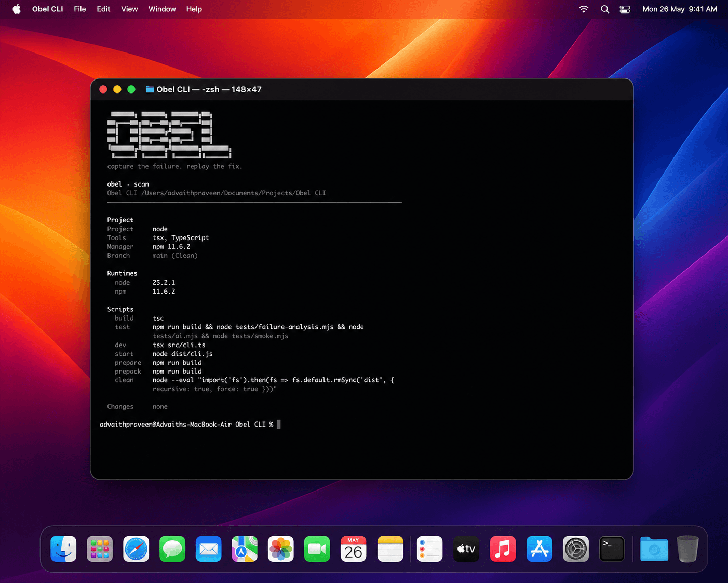Open Spotlight search magnifier icon
Image resolution: width=728 pixels, height=583 pixels.
click(605, 9)
